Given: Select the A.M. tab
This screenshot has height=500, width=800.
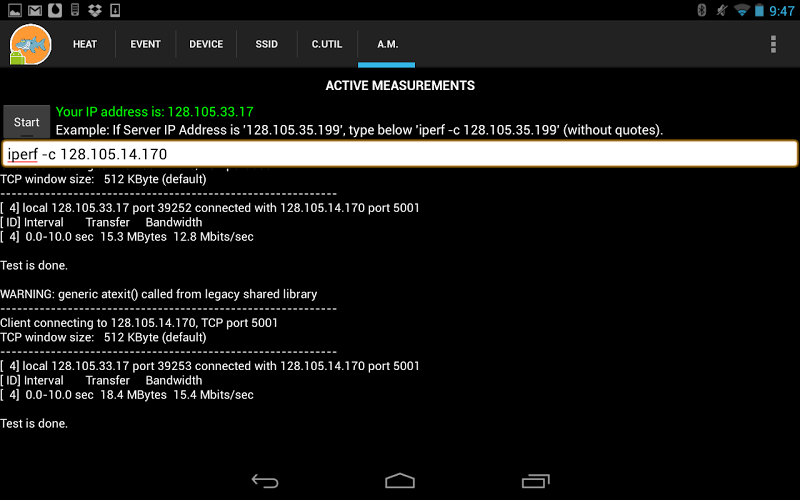Looking at the screenshot, I should 387,44.
